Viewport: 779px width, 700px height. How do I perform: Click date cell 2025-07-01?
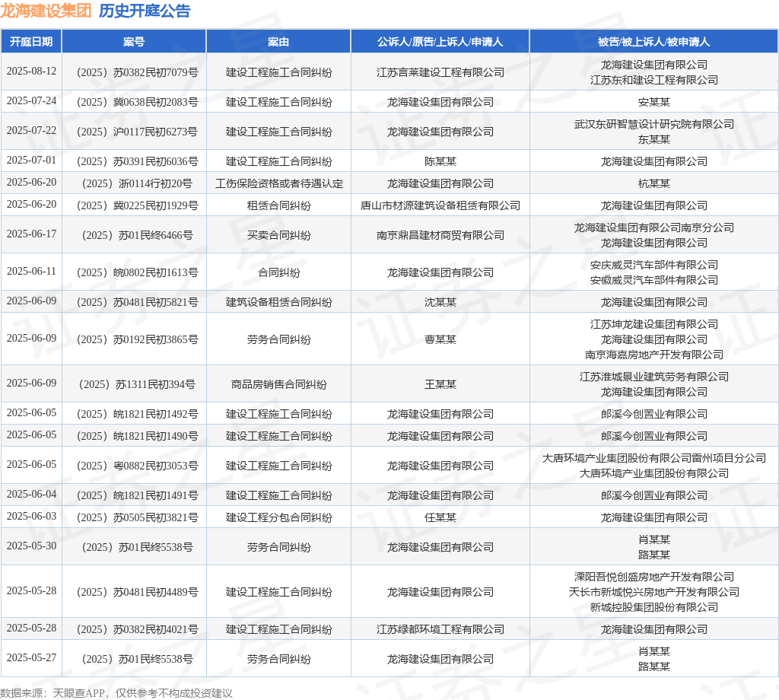(31, 160)
